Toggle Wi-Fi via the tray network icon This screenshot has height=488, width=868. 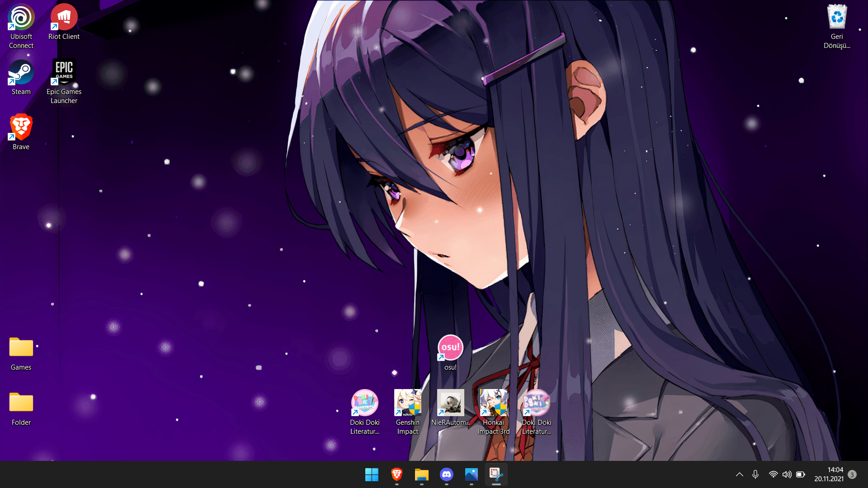point(773,474)
